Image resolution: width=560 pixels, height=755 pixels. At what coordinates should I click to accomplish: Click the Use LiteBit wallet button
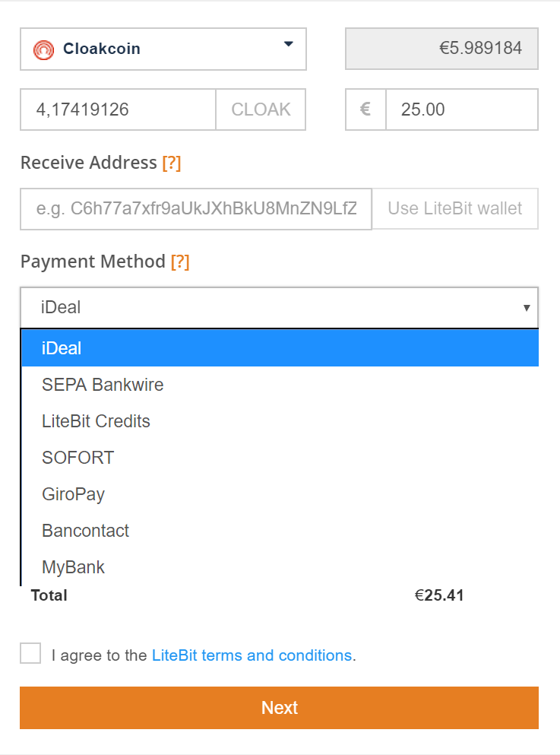pos(454,208)
